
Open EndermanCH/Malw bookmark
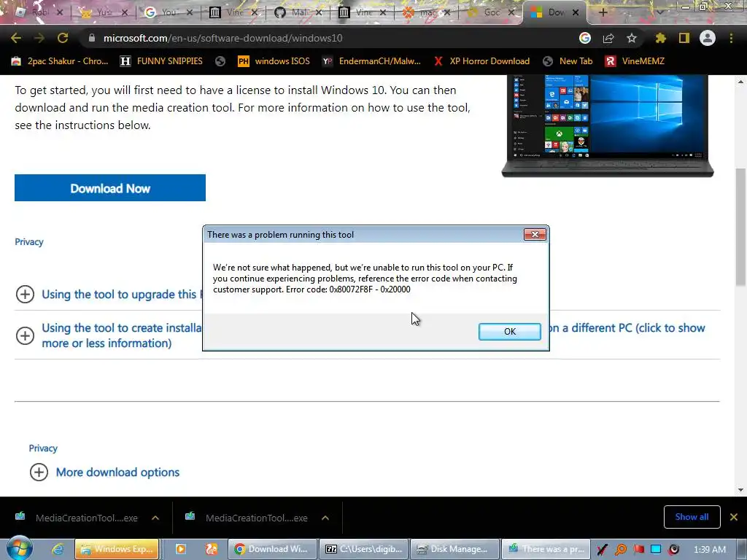click(x=371, y=61)
